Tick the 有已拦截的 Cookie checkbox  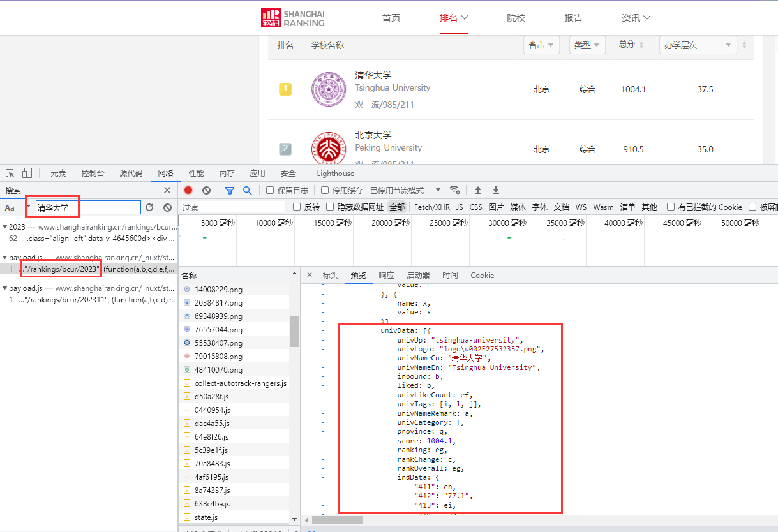(x=671, y=207)
